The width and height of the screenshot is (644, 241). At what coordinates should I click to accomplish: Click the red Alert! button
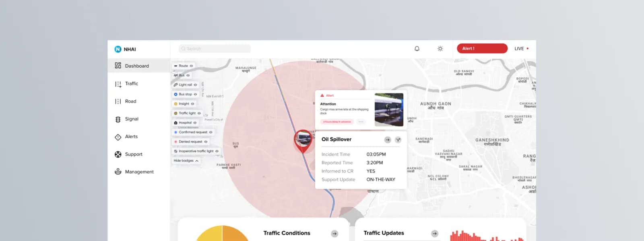pyautogui.click(x=482, y=48)
